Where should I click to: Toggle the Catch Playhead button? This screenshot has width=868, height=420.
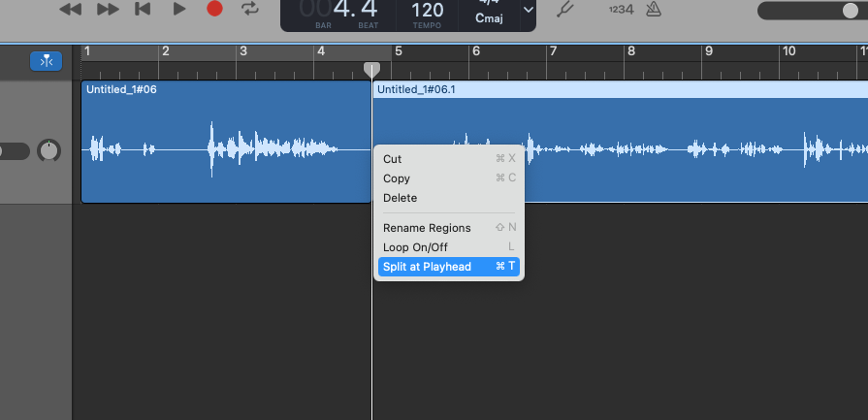tap(46, 61)
